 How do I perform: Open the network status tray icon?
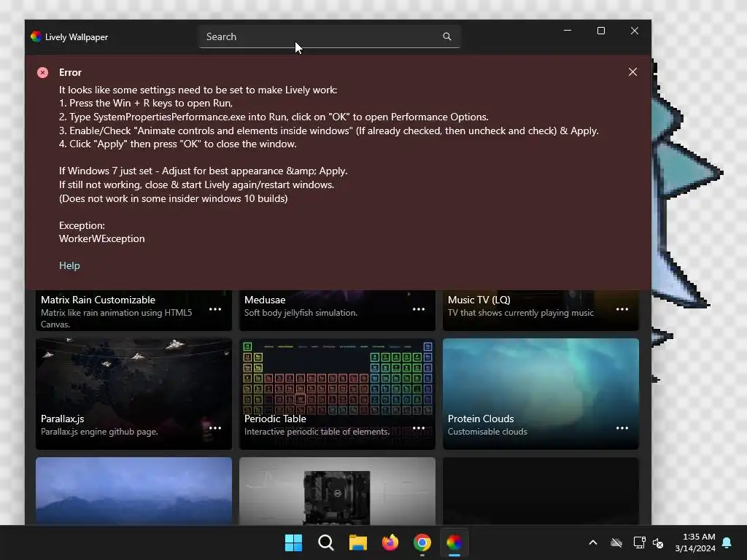coord(639,542)
